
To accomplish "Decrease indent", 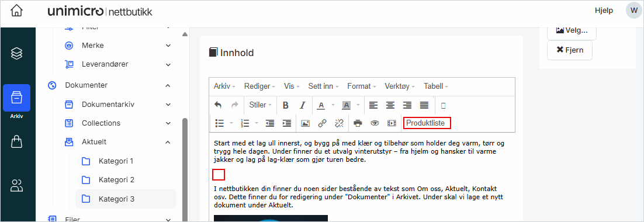I will 270,123.
